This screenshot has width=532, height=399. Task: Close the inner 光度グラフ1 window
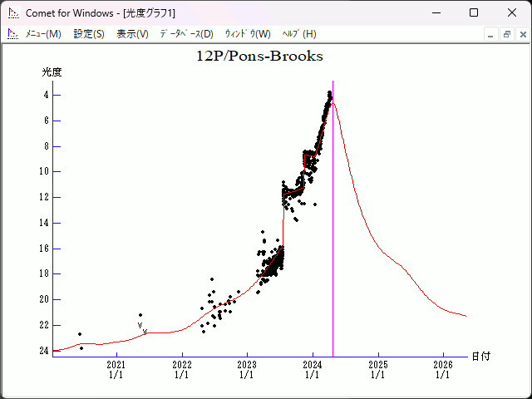[523, 34]
